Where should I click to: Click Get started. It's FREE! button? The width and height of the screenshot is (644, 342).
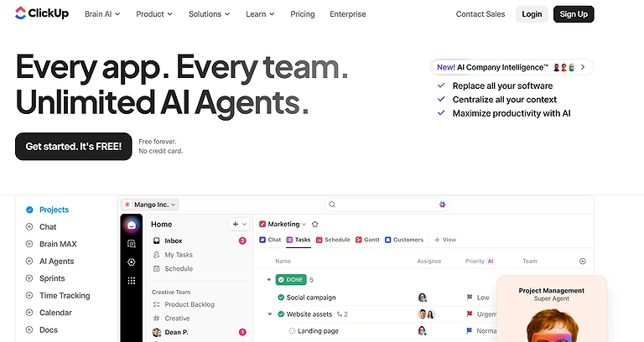[x=74, y=146]
